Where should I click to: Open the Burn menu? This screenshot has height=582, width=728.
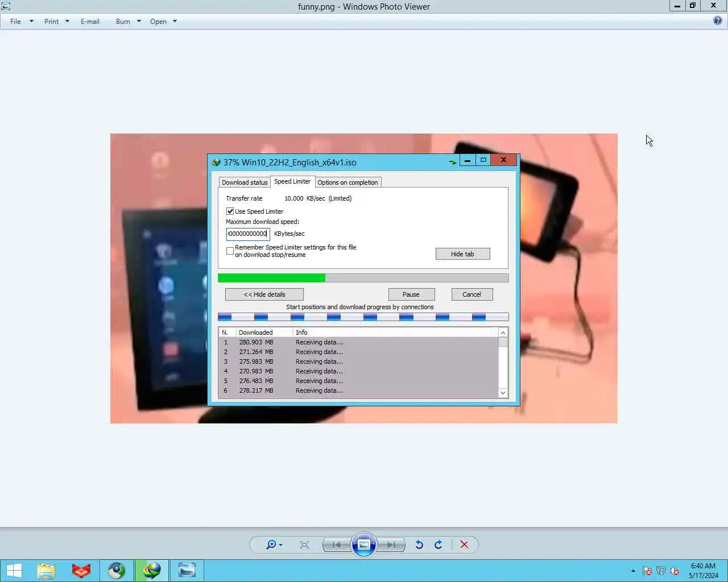pyautogui.click(x=123, y=22)
